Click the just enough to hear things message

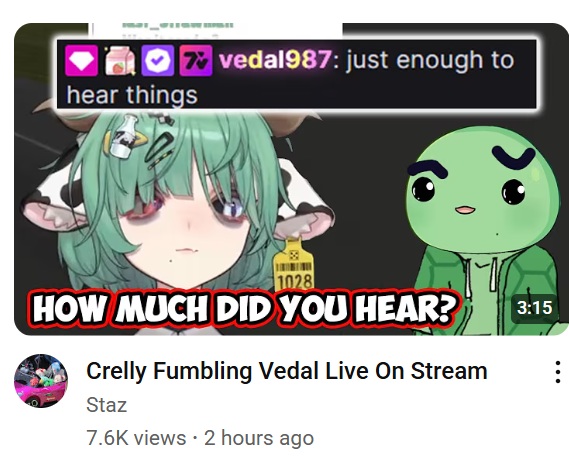pyautogui.click(x=290, y=77)
